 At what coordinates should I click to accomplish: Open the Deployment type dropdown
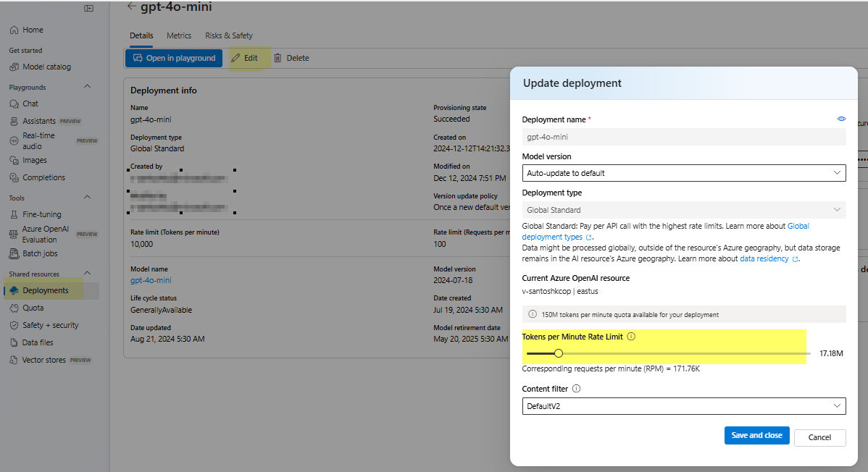[x=684, y=210]
